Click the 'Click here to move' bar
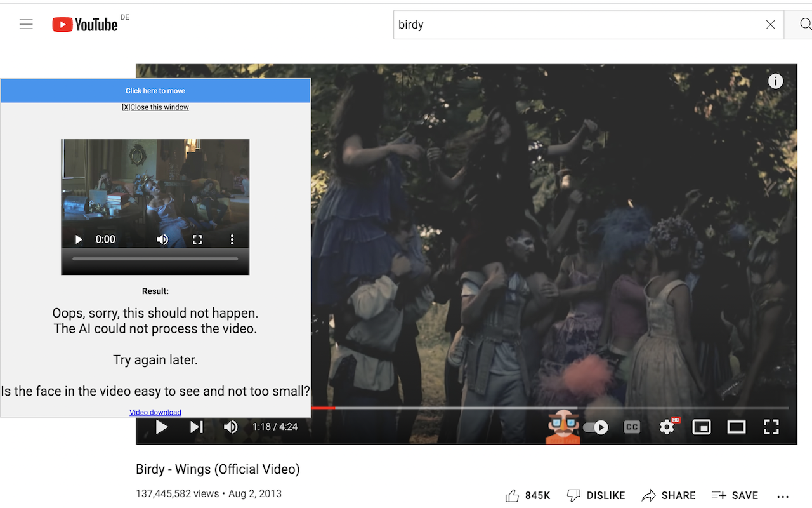 point(155,91)
